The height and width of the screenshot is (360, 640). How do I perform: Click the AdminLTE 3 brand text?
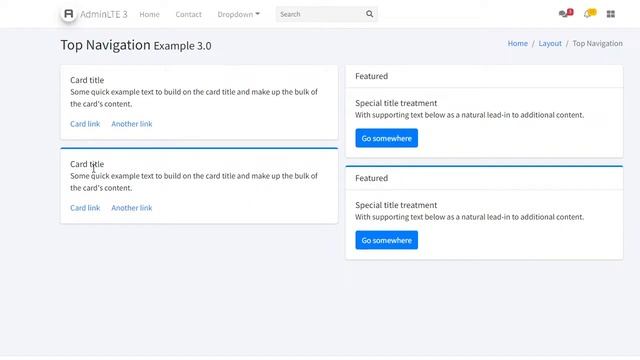point(104,14)
